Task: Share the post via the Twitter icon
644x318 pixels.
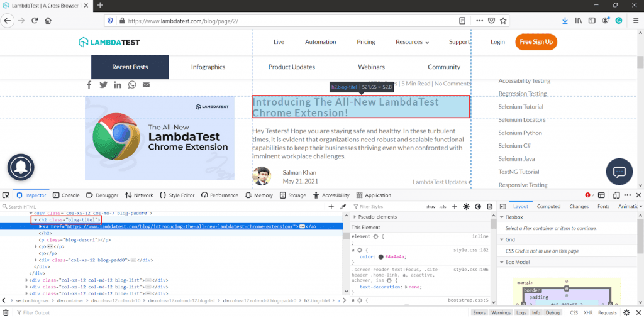Action: (103, 85)
